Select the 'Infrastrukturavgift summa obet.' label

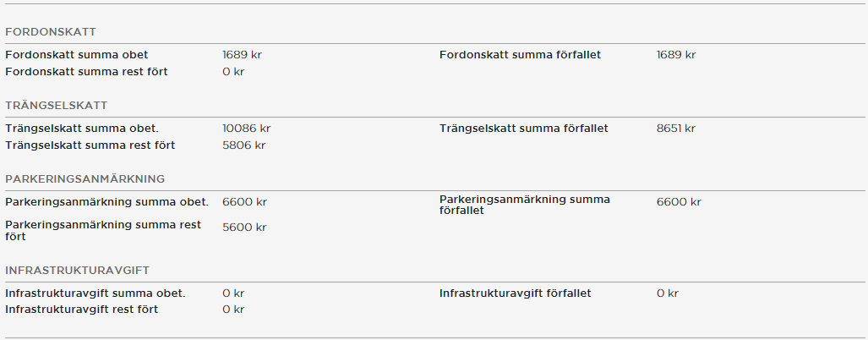point(95,293)
